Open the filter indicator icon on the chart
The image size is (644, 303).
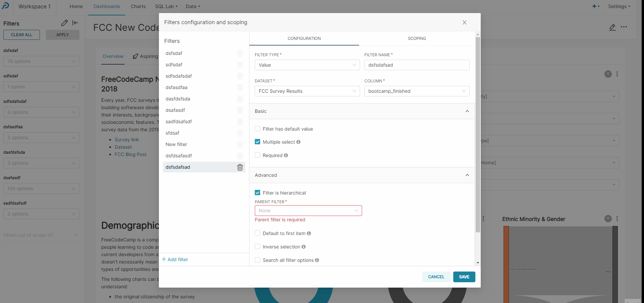tap(608, 74)
